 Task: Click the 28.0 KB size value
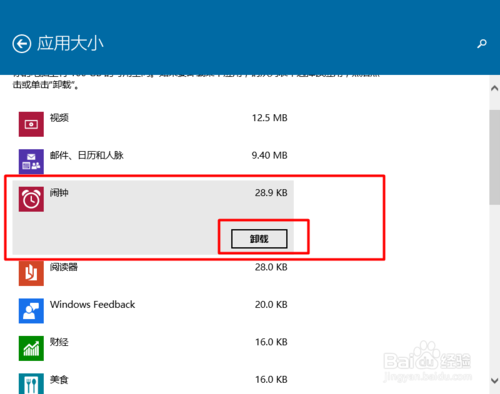pos(271,267)
